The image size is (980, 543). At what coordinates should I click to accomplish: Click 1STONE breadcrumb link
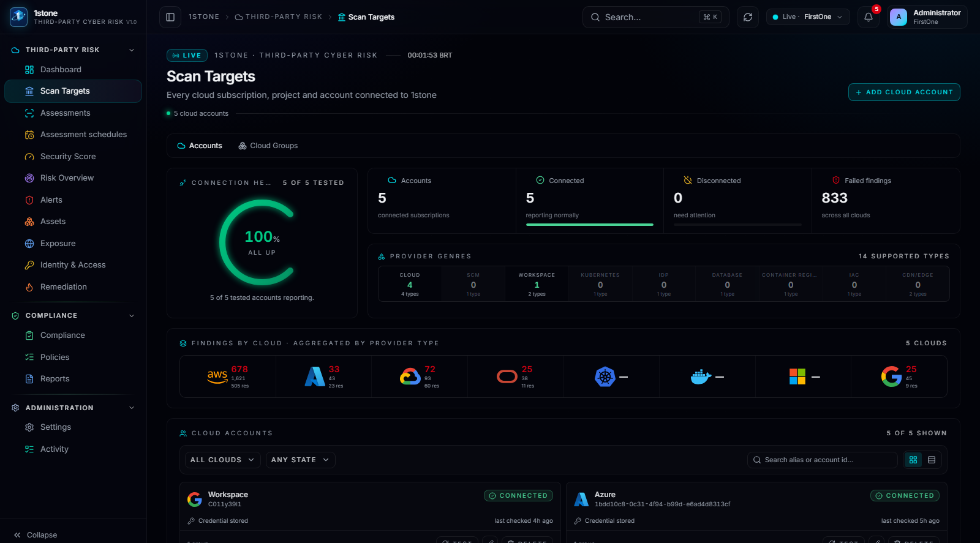(204, 17)
